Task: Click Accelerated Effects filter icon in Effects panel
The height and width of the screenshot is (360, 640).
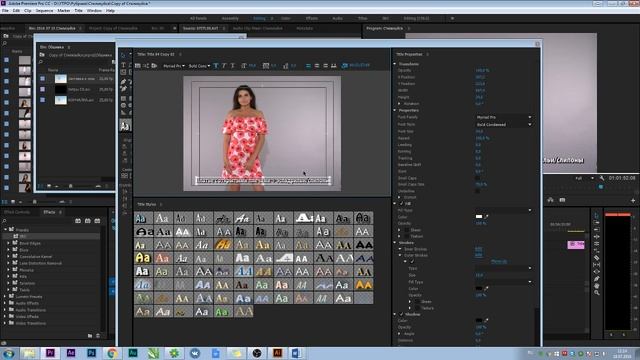Action: [x=78, y=221]
